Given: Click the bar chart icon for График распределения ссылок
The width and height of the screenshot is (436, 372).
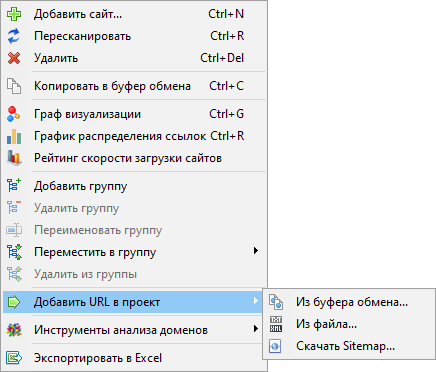Looking at the screenshot, I should click(x=14, y=136).
